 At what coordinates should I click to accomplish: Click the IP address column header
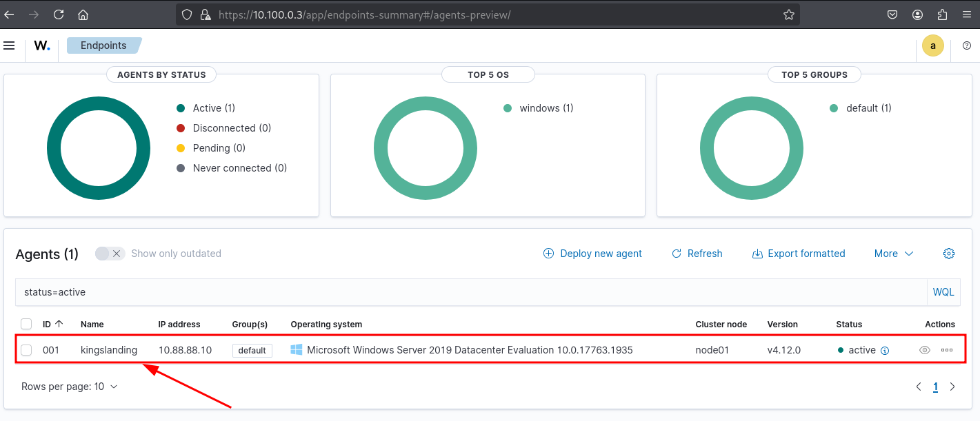coord(179,324)
